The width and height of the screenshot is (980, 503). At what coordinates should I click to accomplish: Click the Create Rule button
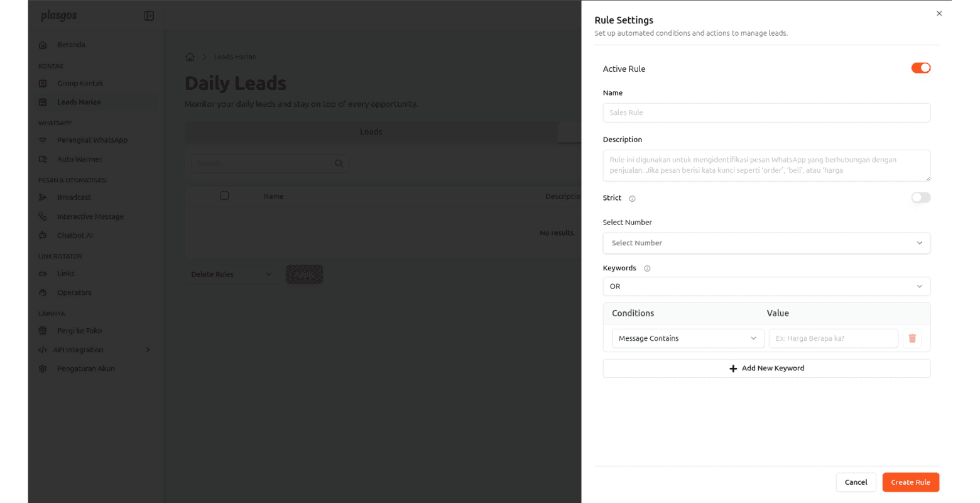[910, 482]
